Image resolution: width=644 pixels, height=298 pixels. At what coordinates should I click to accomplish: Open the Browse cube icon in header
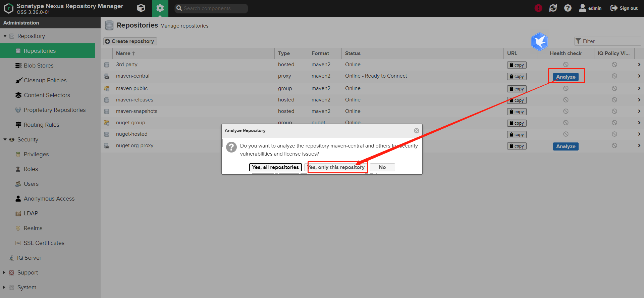coord(141,8)
